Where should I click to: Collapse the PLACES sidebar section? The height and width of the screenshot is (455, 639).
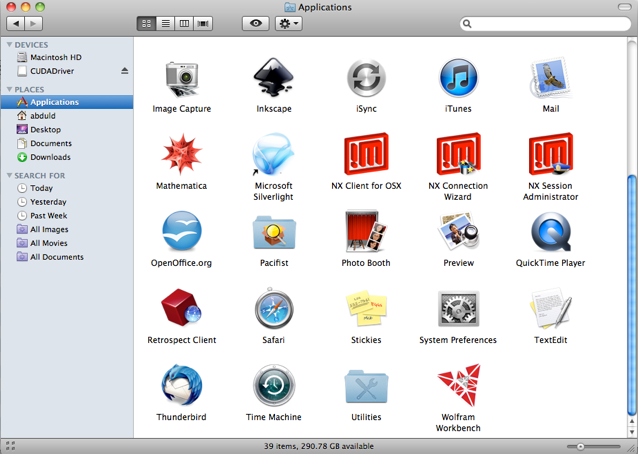tap(9, 89)
